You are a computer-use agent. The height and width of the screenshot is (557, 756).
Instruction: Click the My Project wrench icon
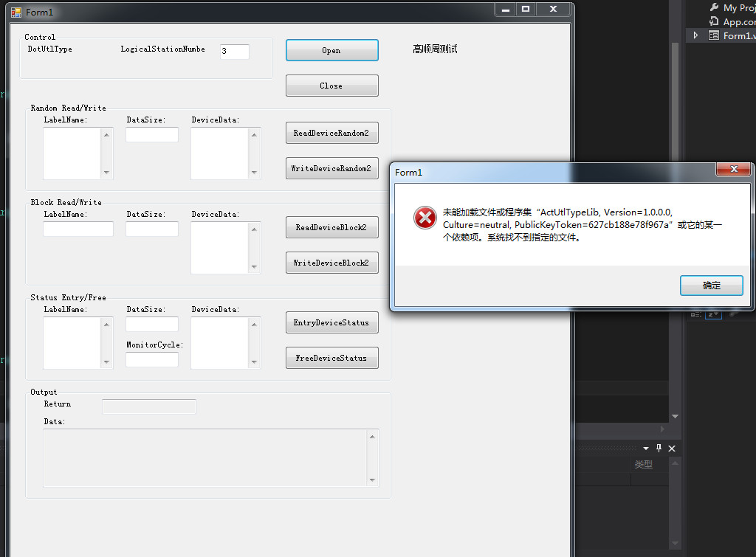coord(714,7)
